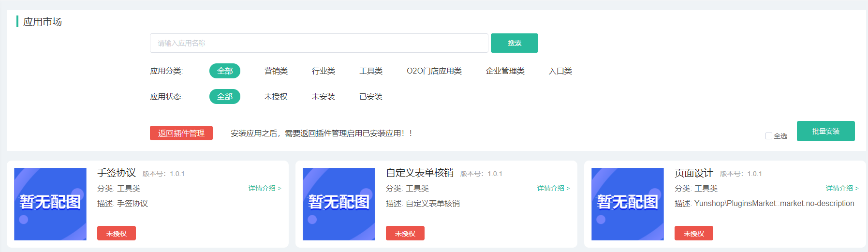868x252 pixels.
Task: Filter app status by 未安装
Action: (x=323, y=97)
